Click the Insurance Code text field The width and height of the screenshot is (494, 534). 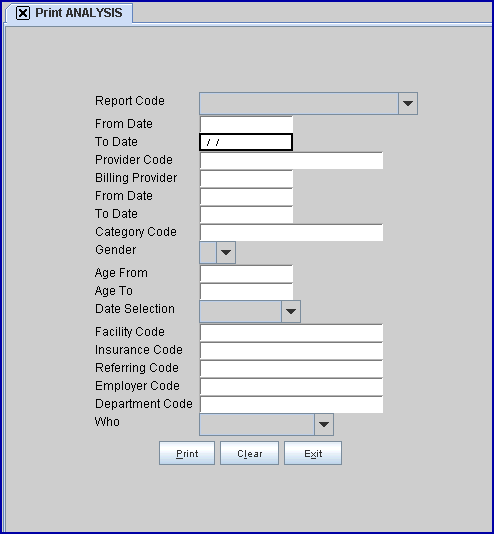pos(291,350)
